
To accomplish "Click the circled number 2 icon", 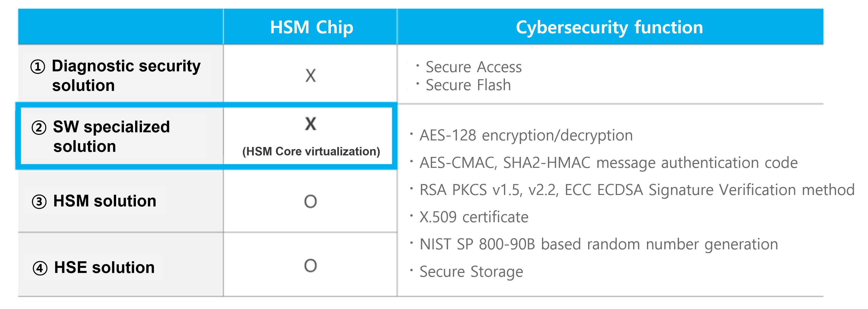I will [39, 128].
